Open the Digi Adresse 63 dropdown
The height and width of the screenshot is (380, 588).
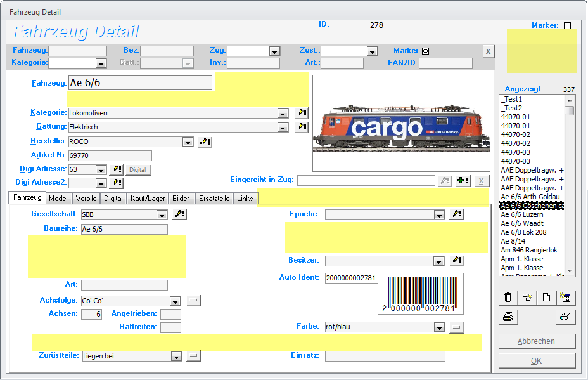[x=101, y=170]
